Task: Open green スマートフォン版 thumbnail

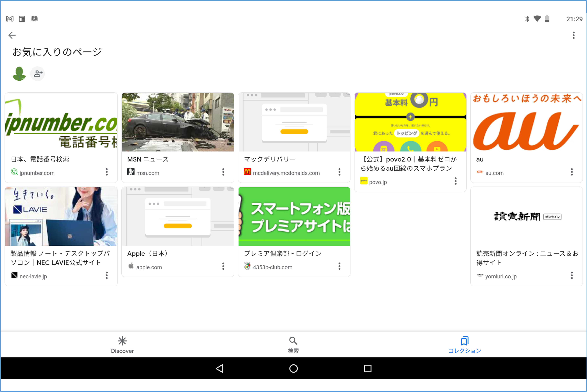Action: pyautogui.click(x=294, y=217)
